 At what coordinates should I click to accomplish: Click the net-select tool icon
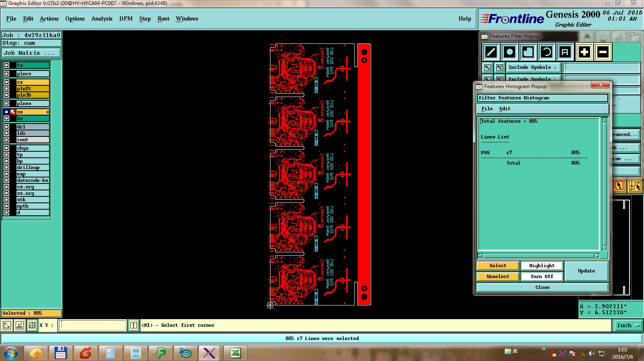point(635,186)
